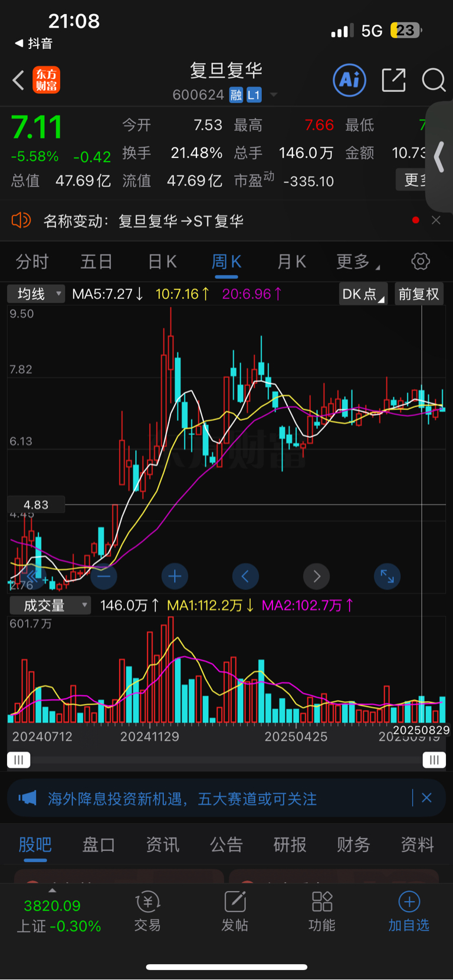Expand chart to fullscreen icon
453x980 pixels.
coord(387,576)
